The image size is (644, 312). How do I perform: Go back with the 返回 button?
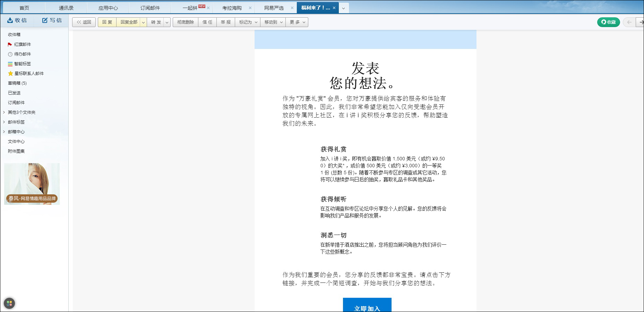84,22
